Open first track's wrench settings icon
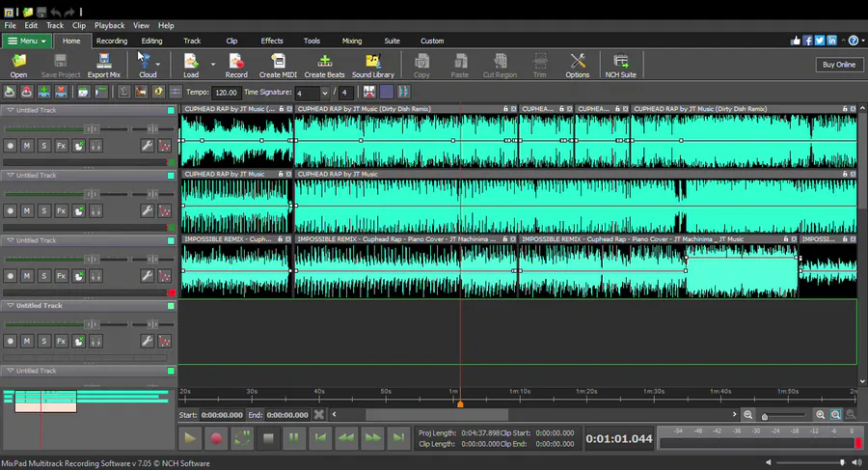The width and height of the screenshot is (868, 470). [147, 146]
